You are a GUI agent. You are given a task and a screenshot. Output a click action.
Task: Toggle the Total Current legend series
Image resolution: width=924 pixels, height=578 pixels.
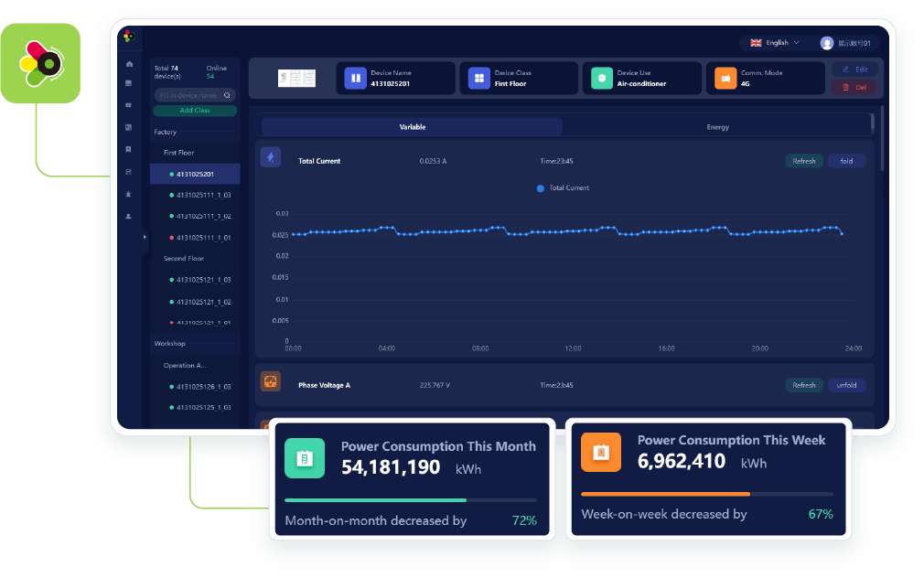click(563, 188)
